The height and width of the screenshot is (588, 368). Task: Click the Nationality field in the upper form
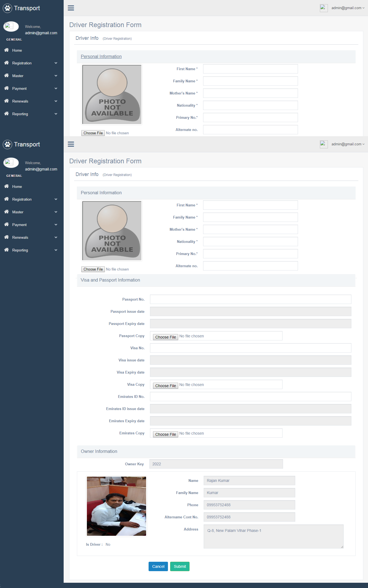250,105
